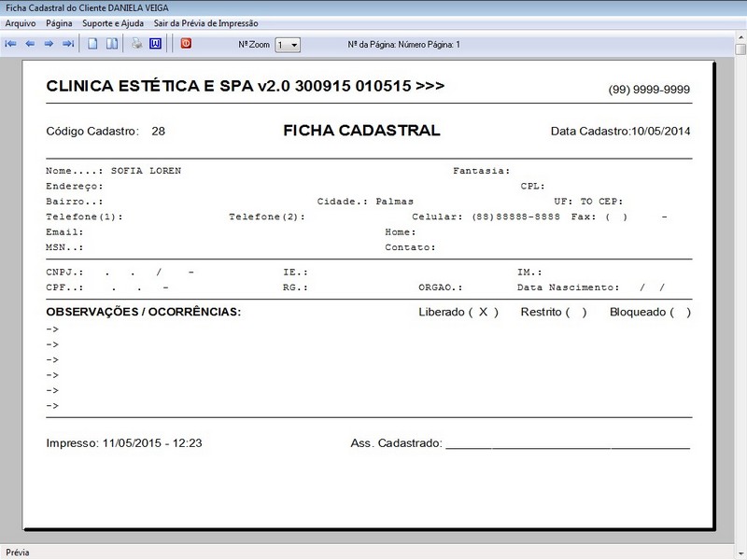The width and height of the screenshot is (747, 560).
Task: Click Impresso: 11/05/2015 - 12:23 text
Action: coord(124,443)
